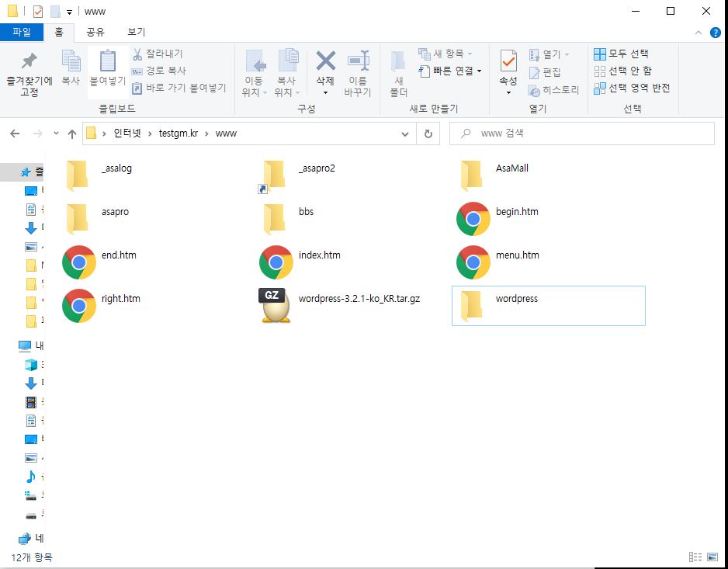Open the Move to (이동 위치) dropdown
Viewport: 728px width, 569px height.
pos(254,86)
